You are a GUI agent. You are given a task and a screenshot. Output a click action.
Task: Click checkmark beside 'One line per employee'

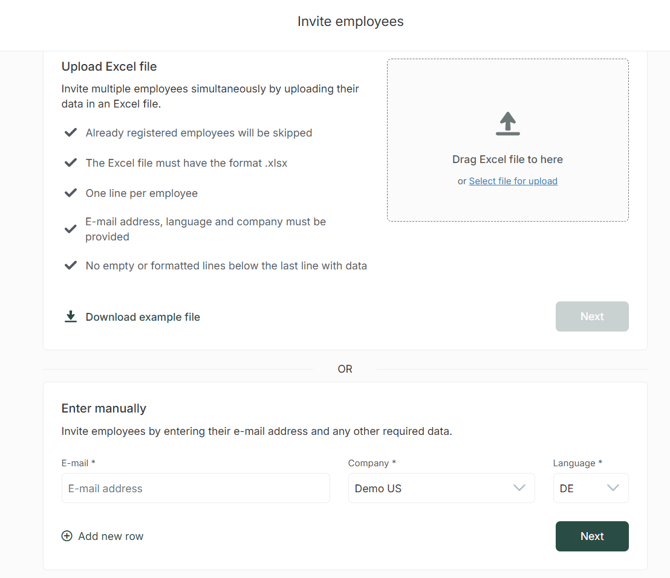[71, 193]
